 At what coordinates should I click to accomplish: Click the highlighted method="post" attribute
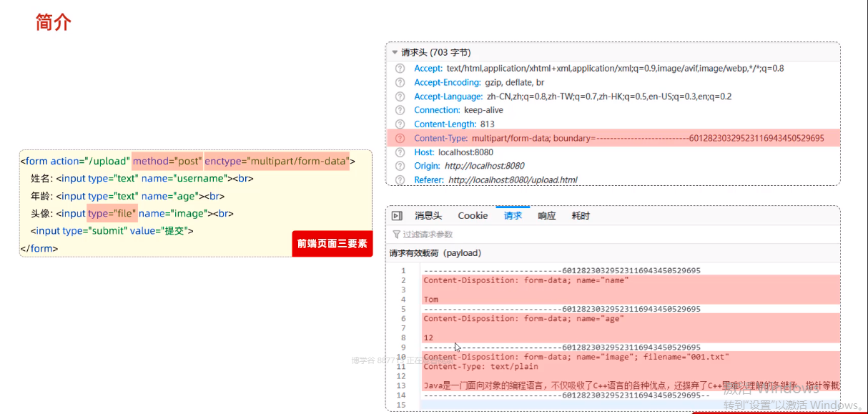pyautogui.click(x=167, y=162)
